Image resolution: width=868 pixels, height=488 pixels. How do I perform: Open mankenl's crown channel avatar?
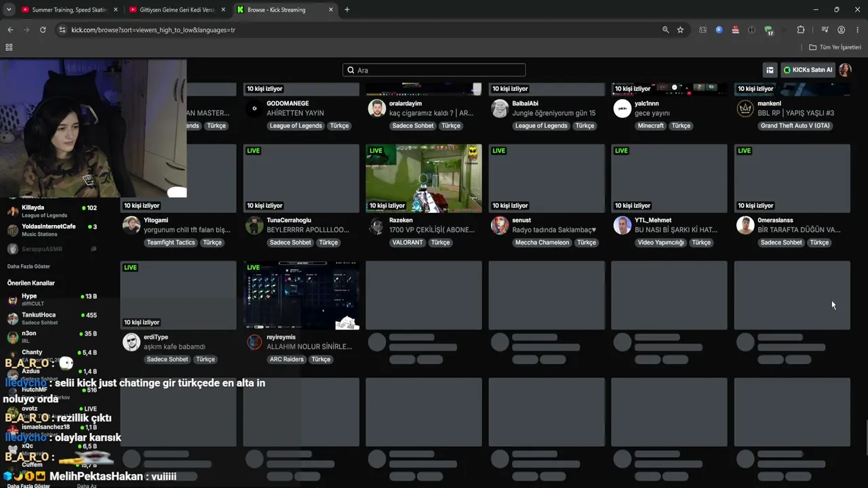(745, 108)
